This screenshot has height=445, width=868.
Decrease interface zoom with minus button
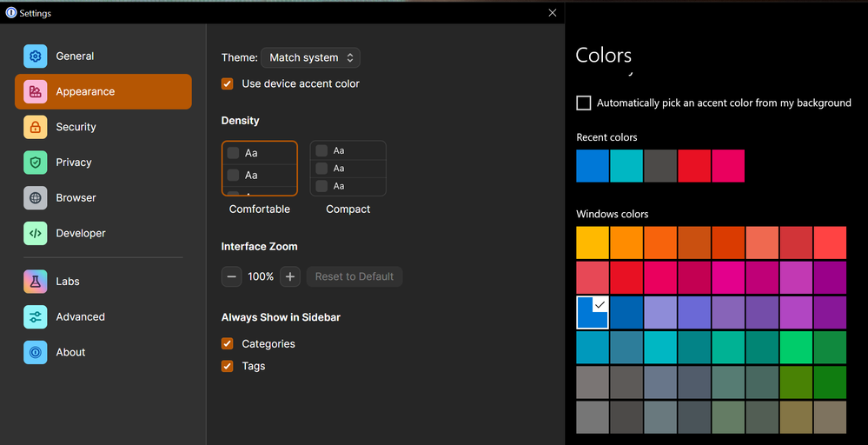click(x=231, y=277)
